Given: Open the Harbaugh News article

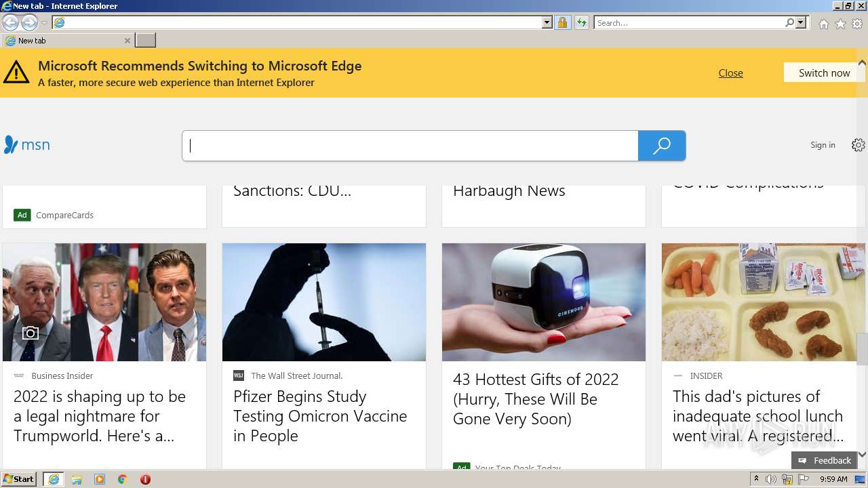Looking at the screenshot, I should (509, 191).
